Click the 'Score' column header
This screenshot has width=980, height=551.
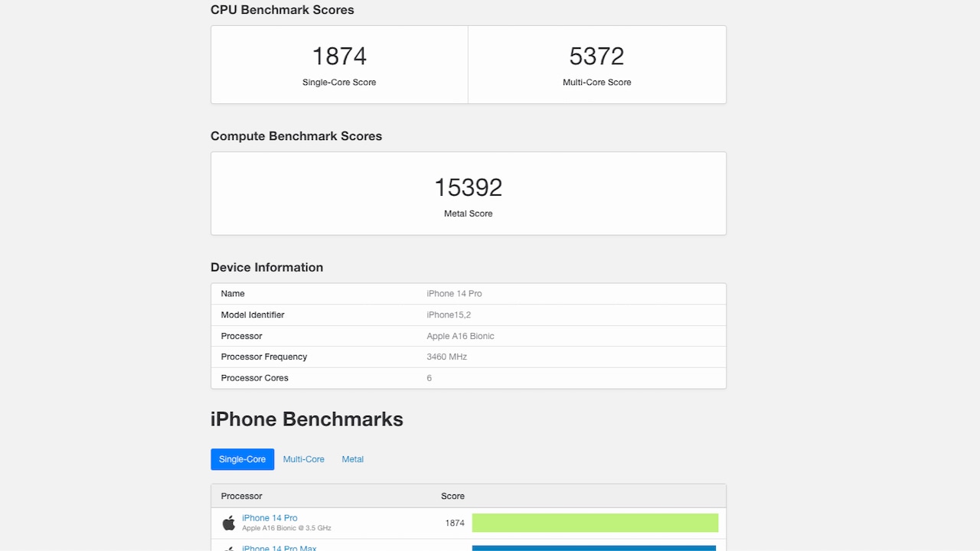pos(452,496)
